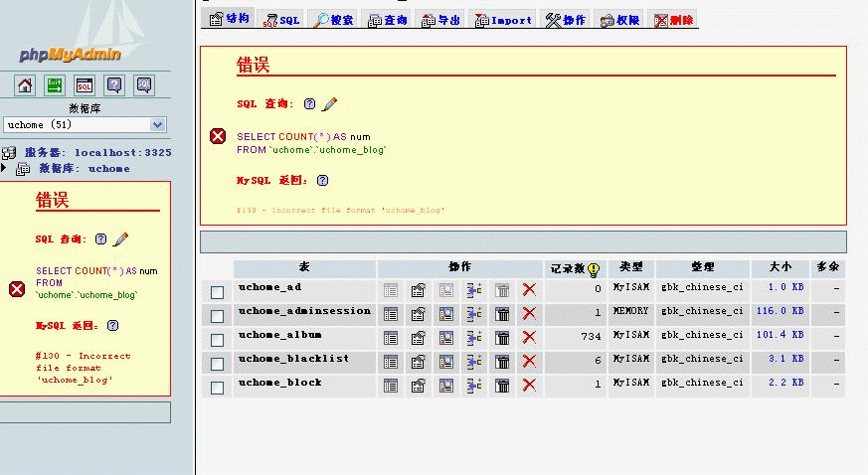Image resolution: width=868 pixels, height=475 pixels.
Task: Click the 116.0 KB size link
Action: (x=780, y=311)
